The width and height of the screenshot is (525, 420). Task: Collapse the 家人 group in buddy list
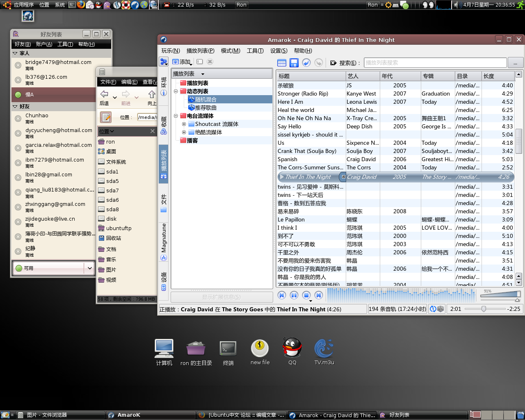pyautogui.click(x=15, y=53)
